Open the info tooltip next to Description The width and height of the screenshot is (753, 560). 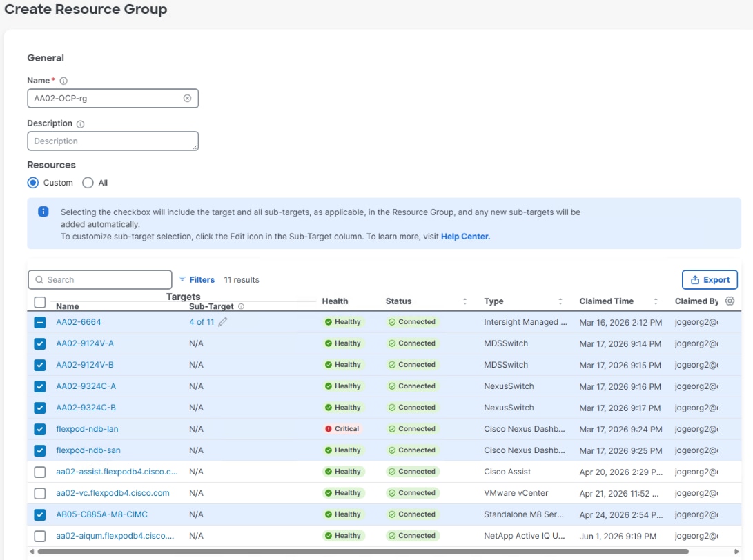tap(81, 124)
